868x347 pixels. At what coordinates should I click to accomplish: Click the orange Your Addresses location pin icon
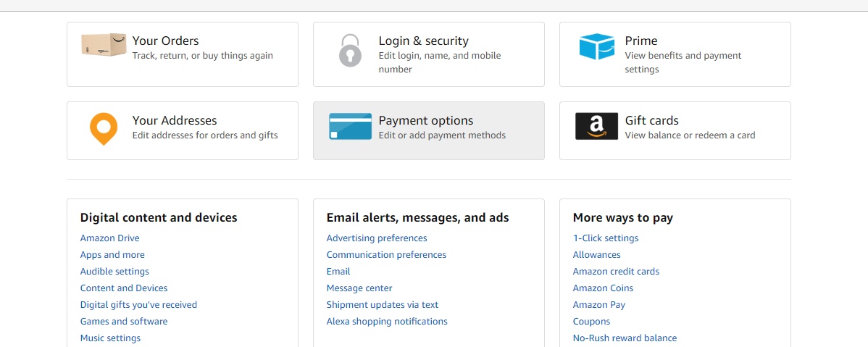tap(104, 128)
